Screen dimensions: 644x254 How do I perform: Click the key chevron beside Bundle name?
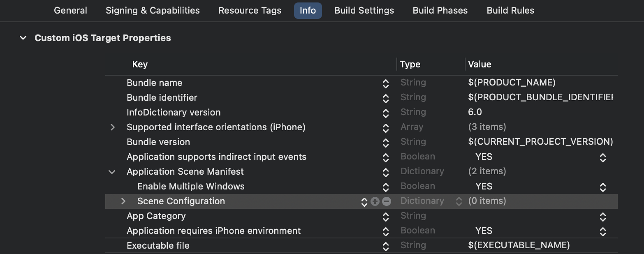pos(386,83)
